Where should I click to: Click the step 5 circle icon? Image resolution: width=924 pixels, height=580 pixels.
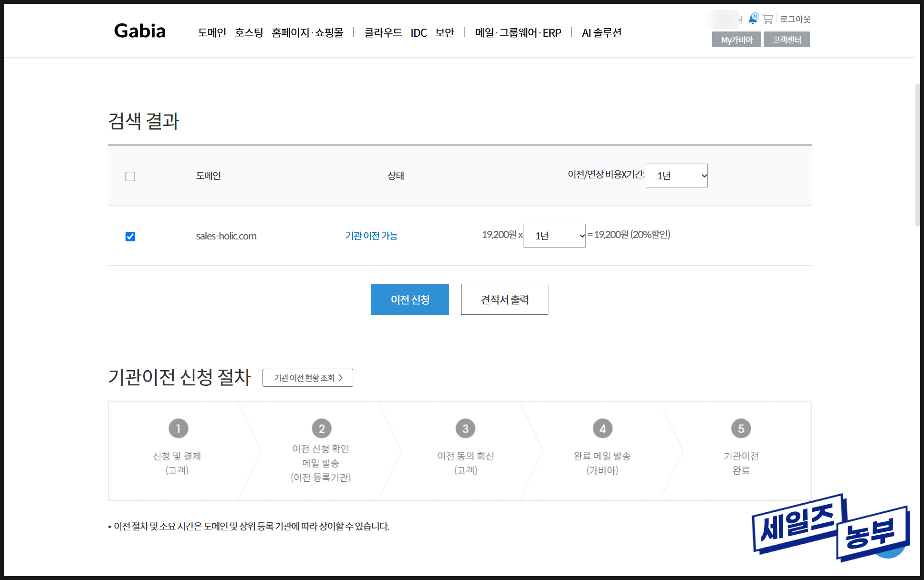pyautogui.click(x=741, y=428)
